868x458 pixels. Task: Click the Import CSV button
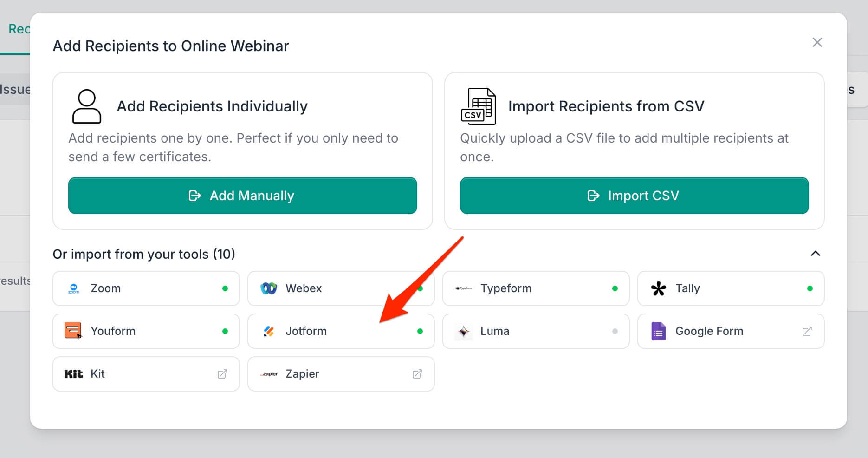coord(635,196)
